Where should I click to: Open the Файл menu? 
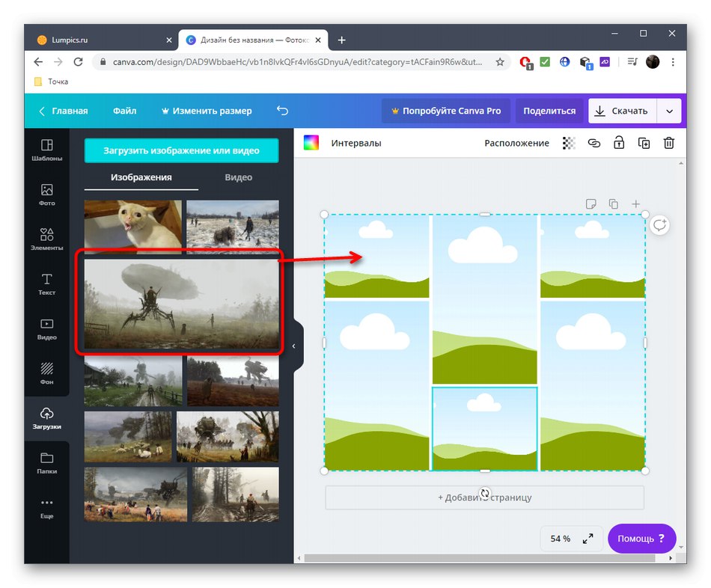125,111
